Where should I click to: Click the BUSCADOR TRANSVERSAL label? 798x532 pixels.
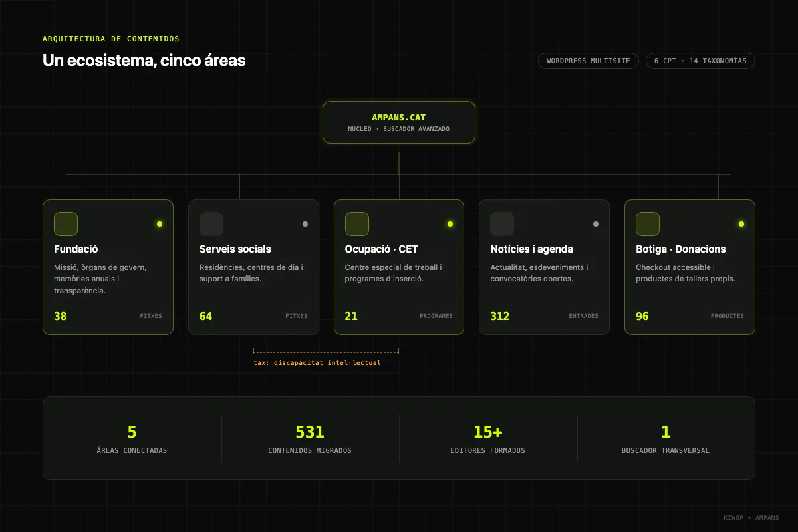pos(666,450)
